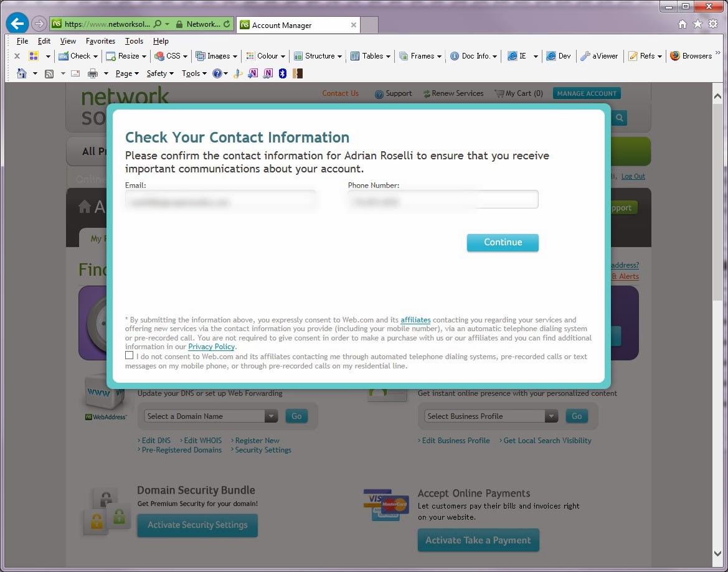
Task: Open the Edit menu
Action: click(x=44, y=41)
